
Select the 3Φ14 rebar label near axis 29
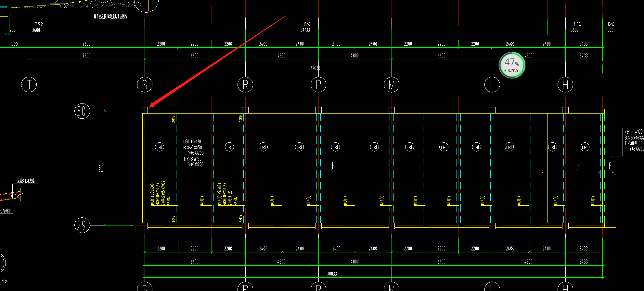(x=173, y=219)
